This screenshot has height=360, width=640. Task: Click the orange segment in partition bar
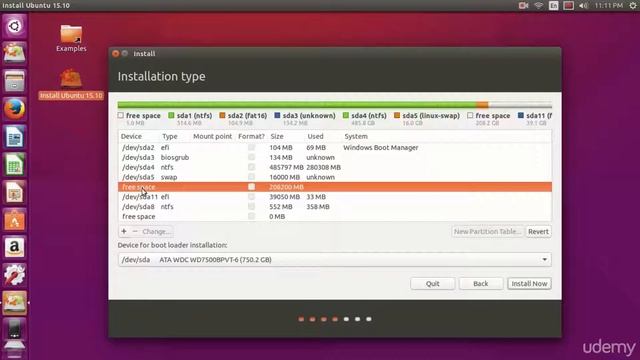(x=482, y=105)
